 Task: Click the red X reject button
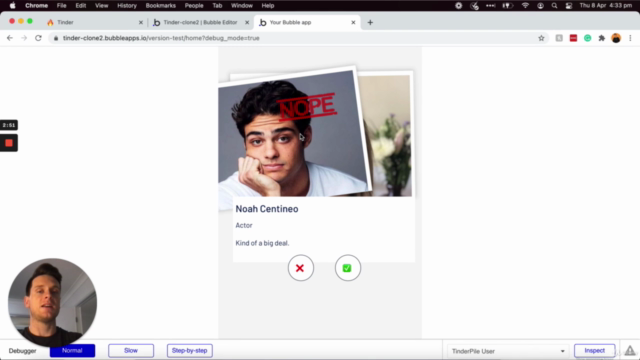(300, 268)
